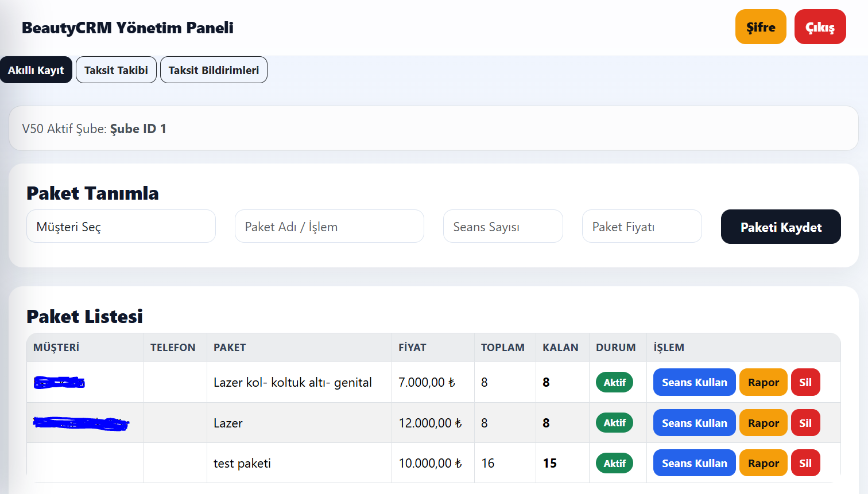Switch to the Akıllı Kayıt tab
The image size is (868, 494).
pos(36,70)
